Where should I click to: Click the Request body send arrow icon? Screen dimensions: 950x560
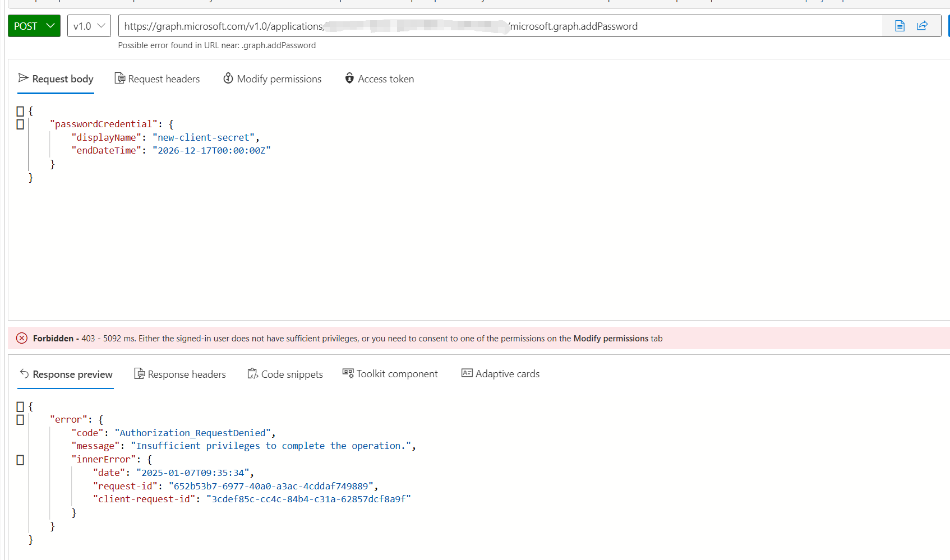click(24, 78)
